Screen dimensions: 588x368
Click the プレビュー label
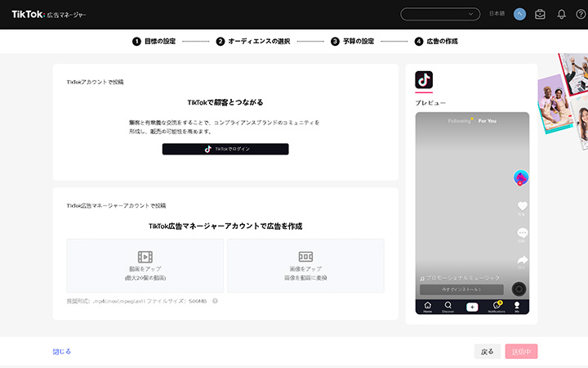[430, 103]
